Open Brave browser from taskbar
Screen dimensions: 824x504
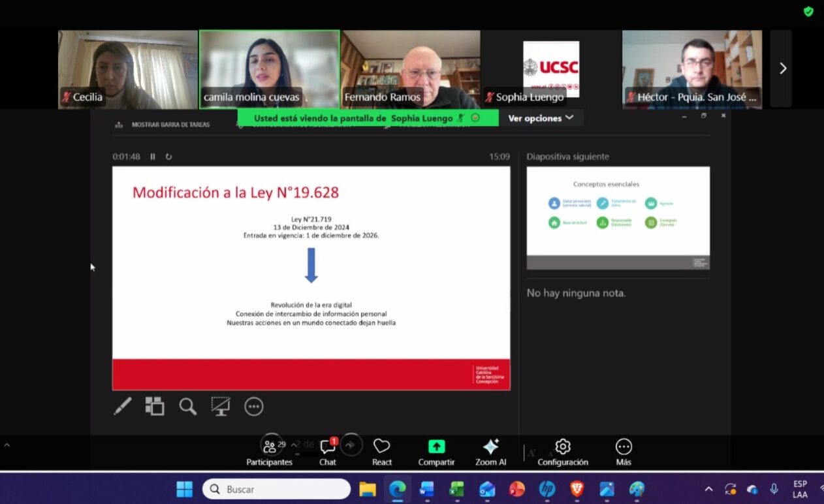[x=577, y=489]
